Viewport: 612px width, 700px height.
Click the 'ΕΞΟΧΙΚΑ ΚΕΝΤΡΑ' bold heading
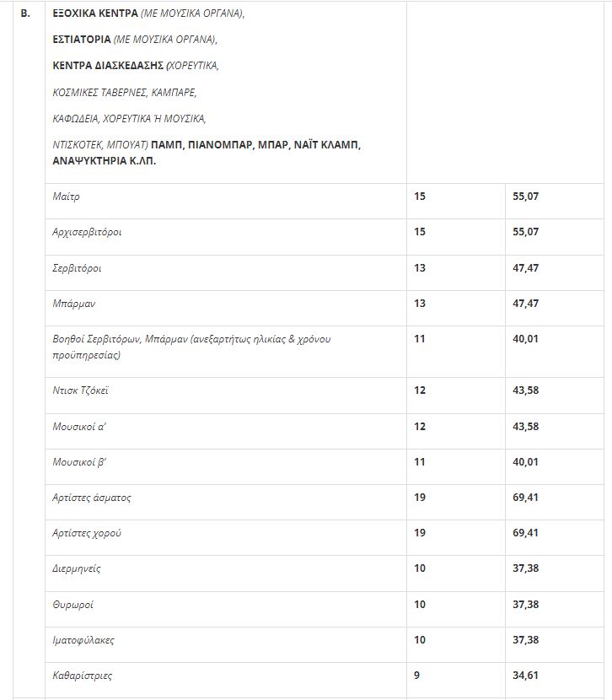pyautogui.click(x=94, y=14)
